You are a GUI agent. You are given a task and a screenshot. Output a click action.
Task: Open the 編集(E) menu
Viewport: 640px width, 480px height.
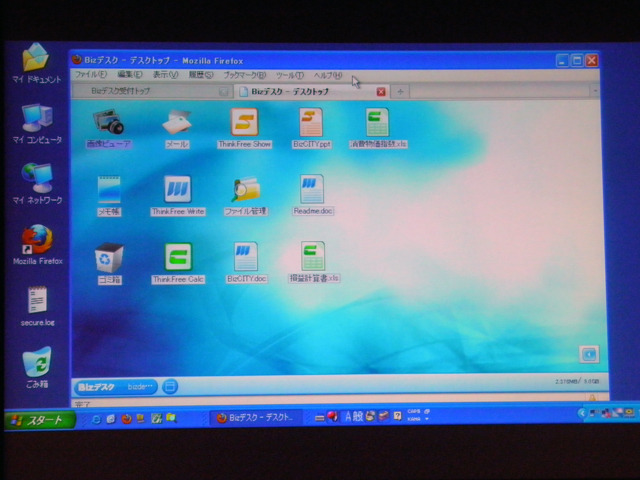[x=130, y=74]
